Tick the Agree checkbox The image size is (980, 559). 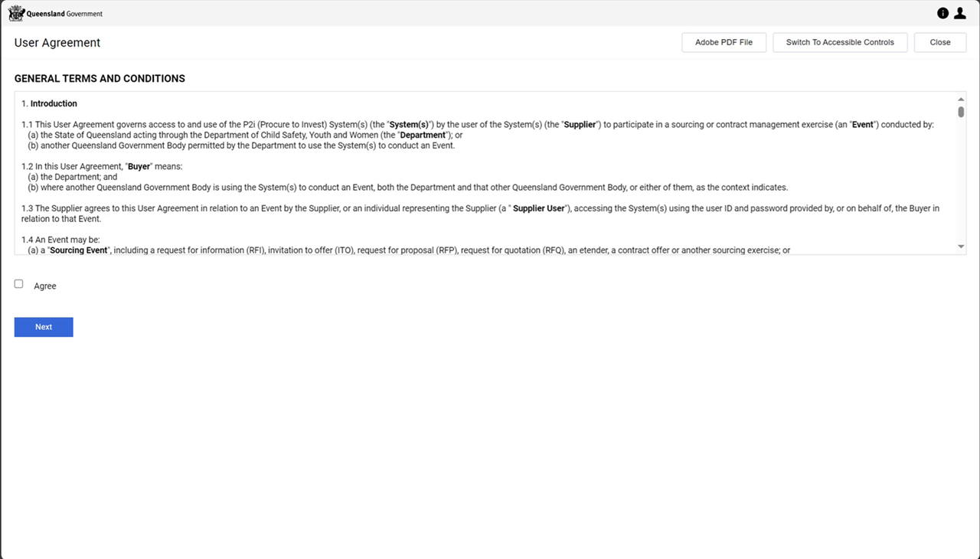point(19,284)
